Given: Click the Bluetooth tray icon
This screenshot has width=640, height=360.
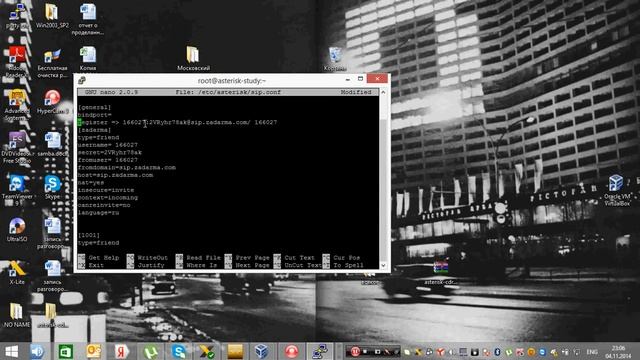Looking at the screenshot, I should [498, 351].
